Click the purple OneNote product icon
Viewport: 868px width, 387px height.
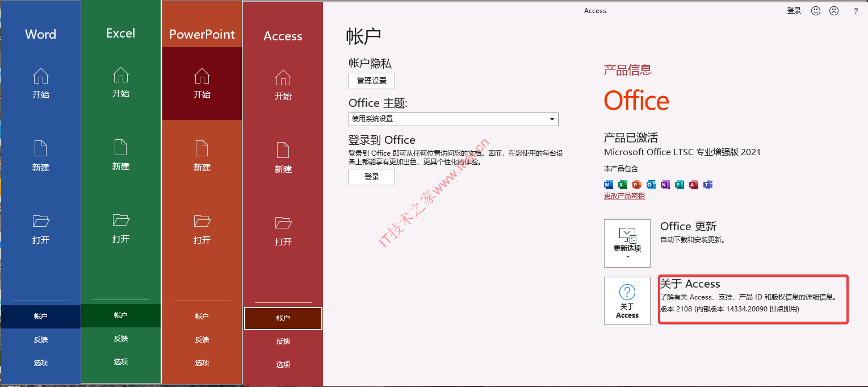point(665,185)
